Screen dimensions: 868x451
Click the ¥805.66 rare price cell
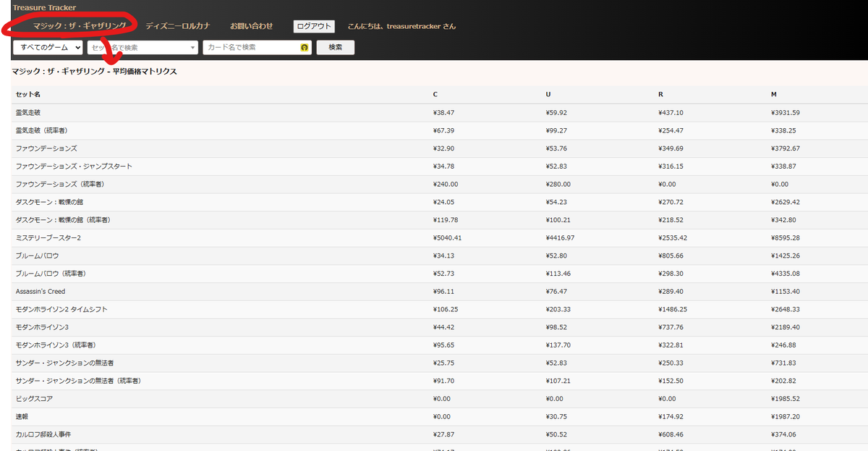671,256
